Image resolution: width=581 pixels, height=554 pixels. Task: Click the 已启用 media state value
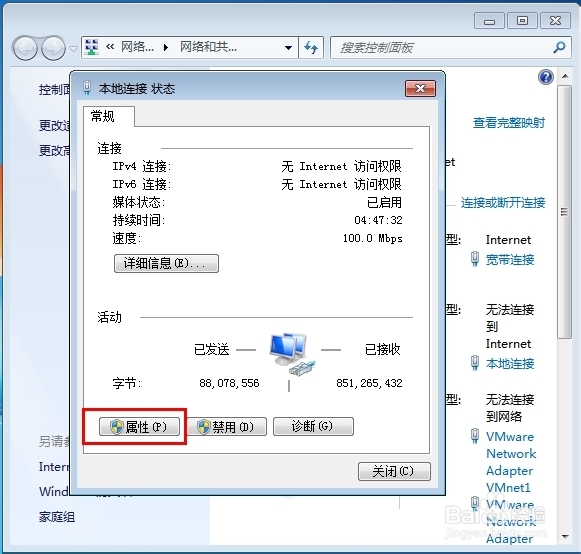click(x=384, y=202)
